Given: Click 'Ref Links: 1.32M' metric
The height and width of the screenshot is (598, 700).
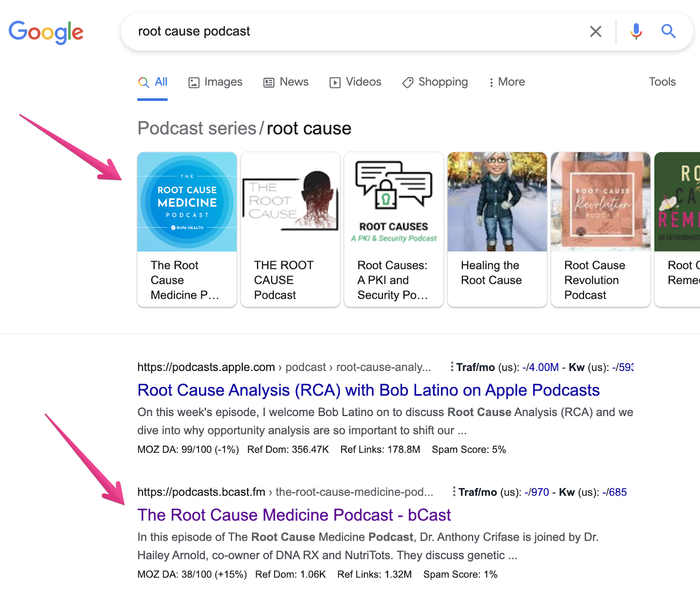Looking at the screenshot, I should (374, 574).
